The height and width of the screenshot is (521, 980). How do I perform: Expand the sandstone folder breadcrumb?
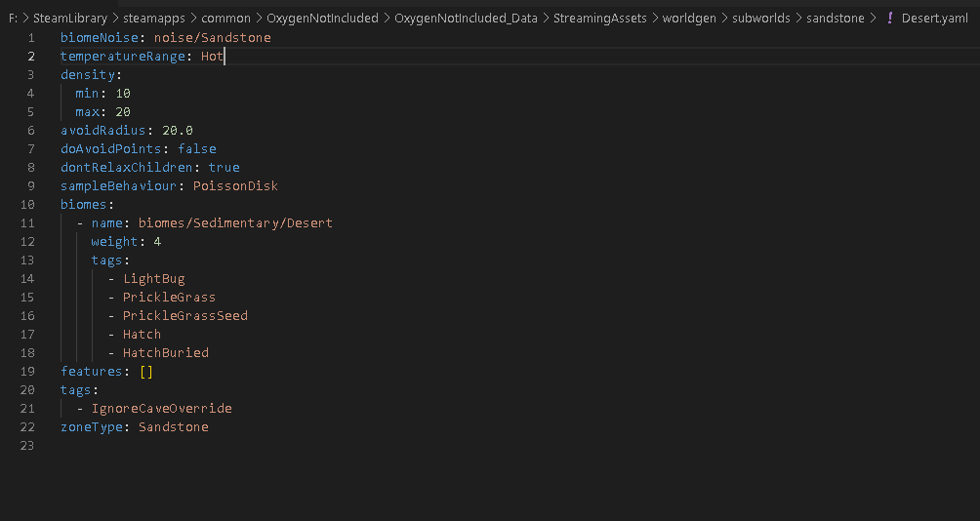tap(835, 19)
